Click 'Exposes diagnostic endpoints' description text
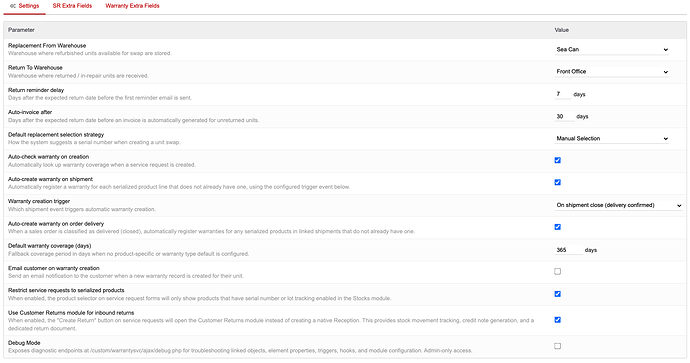690x363 pixels. click(x=240, y=351)
